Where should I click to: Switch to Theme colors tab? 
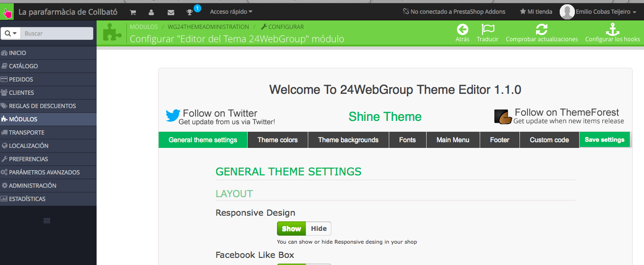277,140
